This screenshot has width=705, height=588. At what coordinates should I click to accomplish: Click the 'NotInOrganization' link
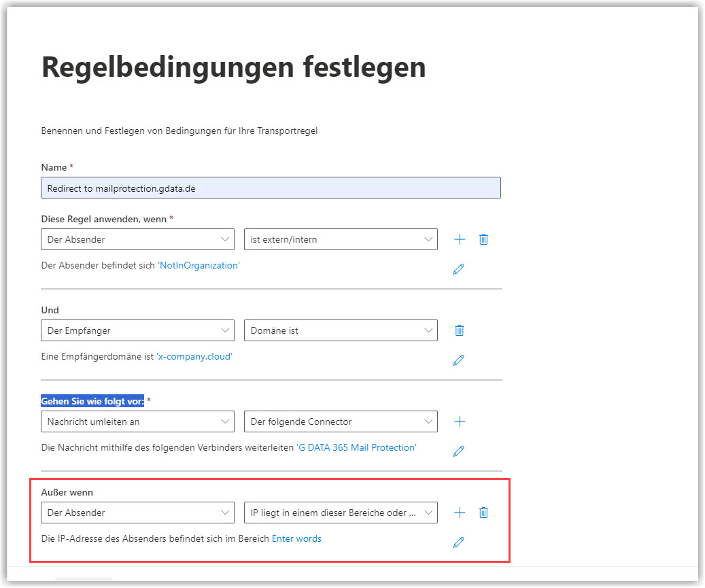pos(199,265)
